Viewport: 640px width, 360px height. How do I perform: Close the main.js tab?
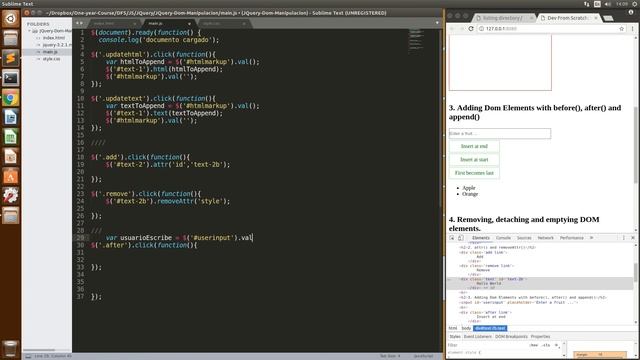pos(189,24)
